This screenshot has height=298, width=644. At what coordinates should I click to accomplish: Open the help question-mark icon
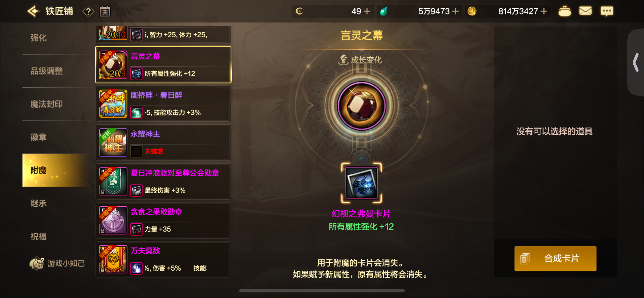88,12
